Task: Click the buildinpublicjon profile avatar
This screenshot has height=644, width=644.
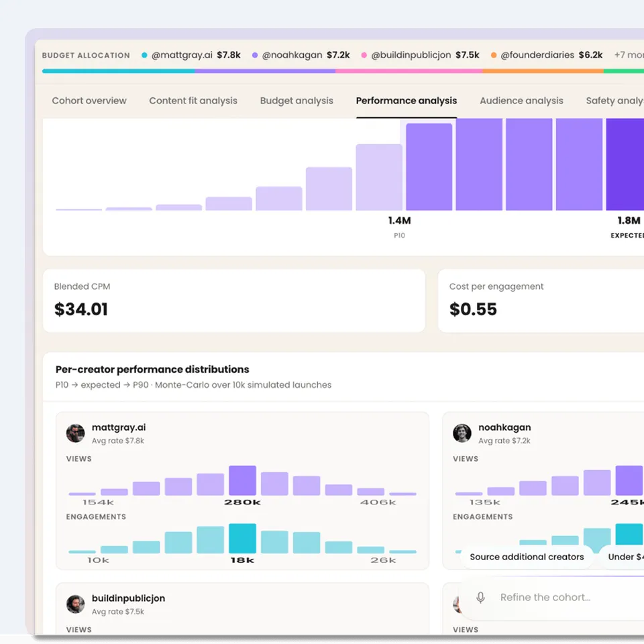Action: pos(76,604)
